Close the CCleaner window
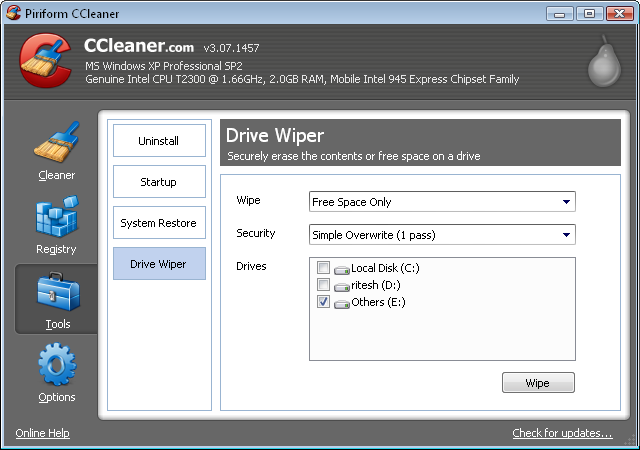 [x=619, y=13]
